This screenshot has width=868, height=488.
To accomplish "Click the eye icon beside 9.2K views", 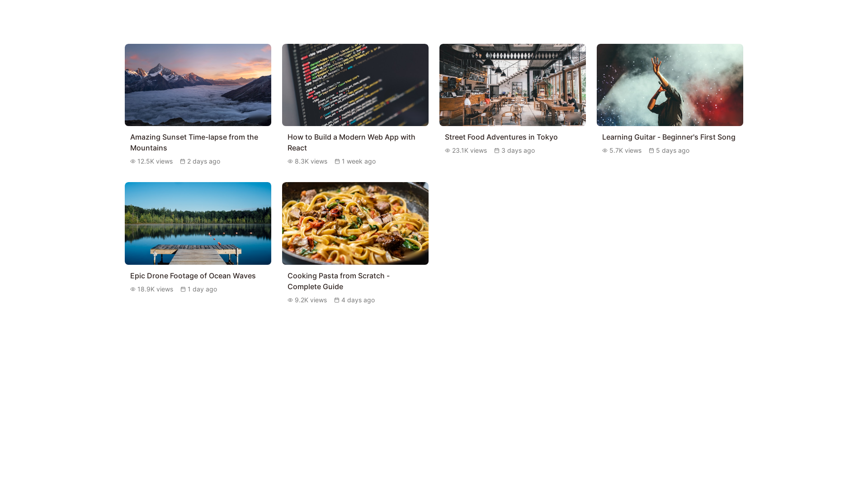I will (x=290, y=300).
